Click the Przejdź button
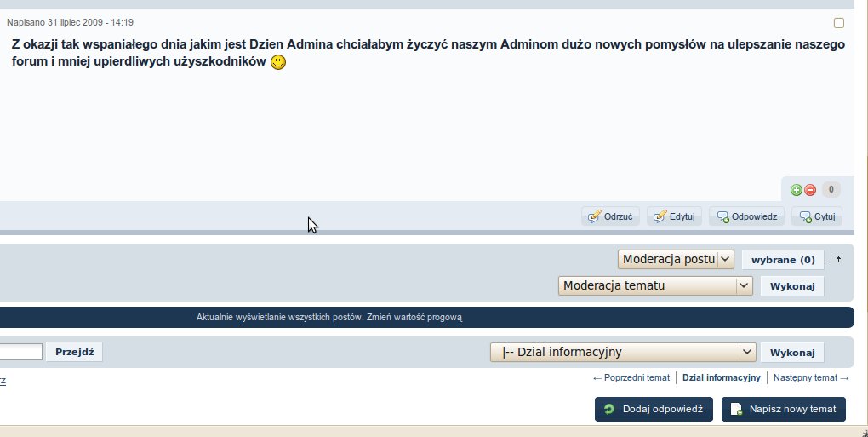This screenshot has width=868, height=437. [x=75, y=352]
